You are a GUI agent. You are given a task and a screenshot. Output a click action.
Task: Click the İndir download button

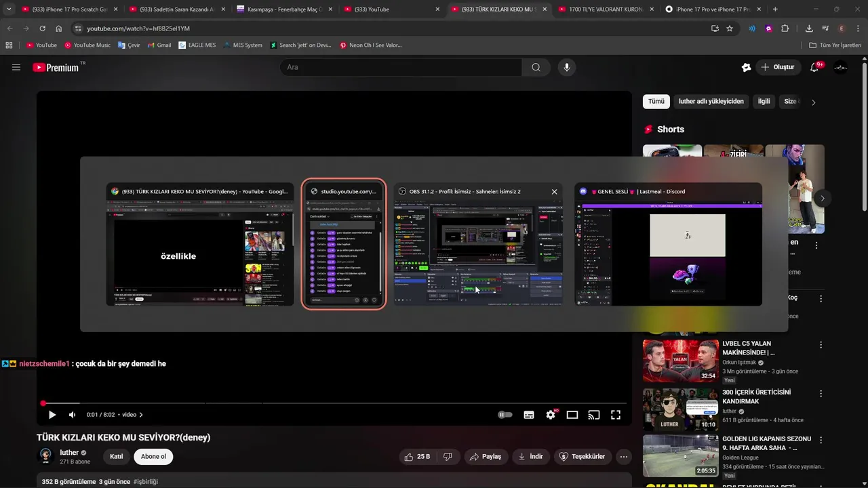click(x=530, y=457)
